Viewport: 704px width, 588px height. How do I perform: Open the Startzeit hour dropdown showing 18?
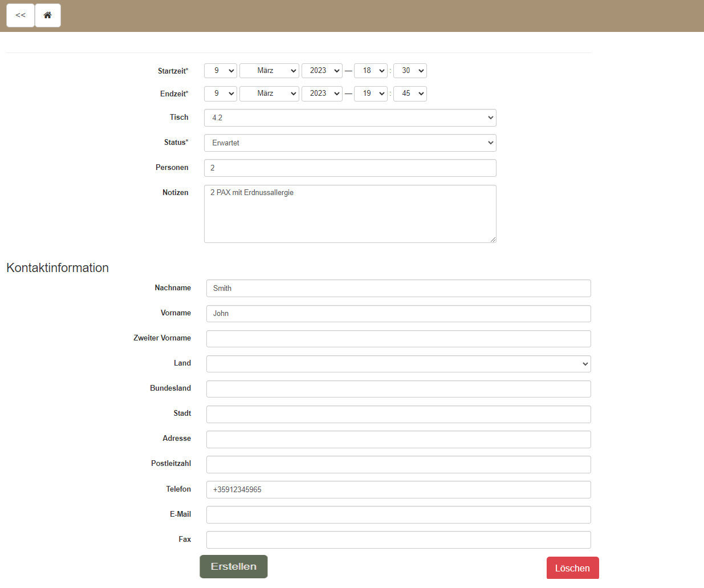[371, 71]
